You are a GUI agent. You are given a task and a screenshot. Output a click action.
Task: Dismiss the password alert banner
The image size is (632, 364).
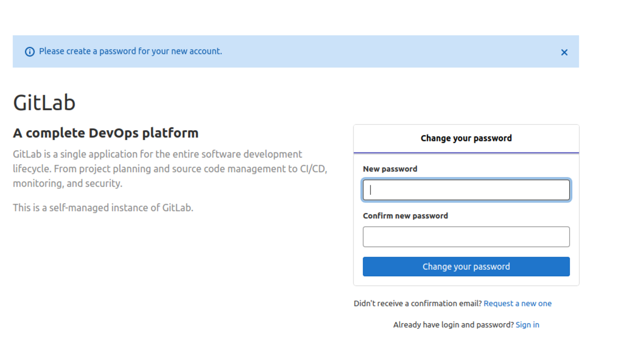click(x=564, y=52)
